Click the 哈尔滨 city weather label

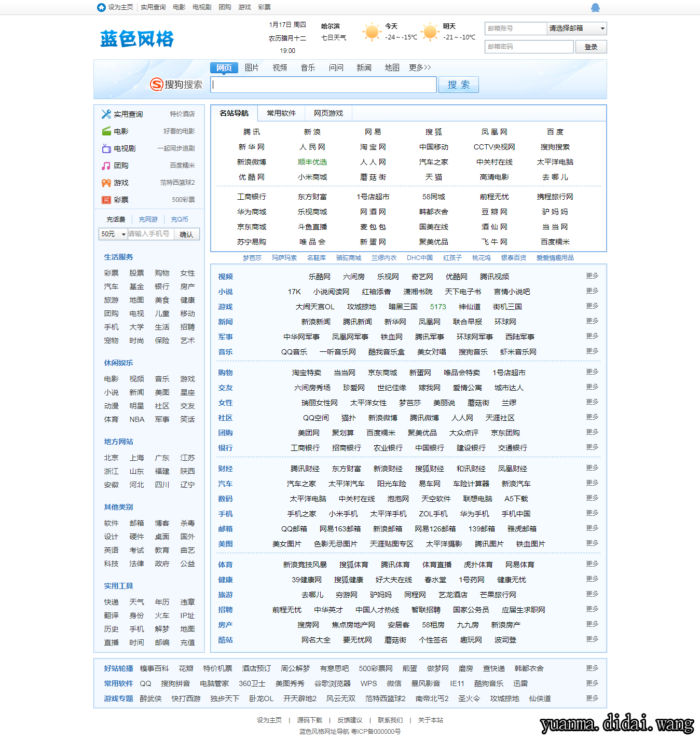(330, 26)
